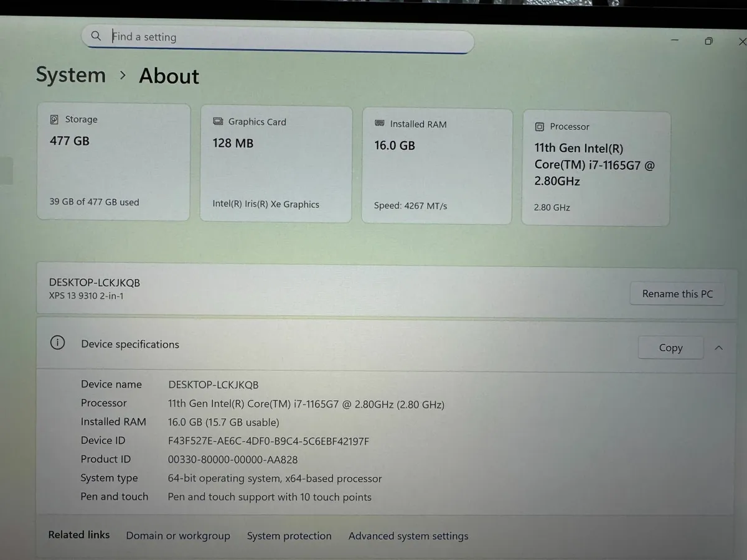Click the Installed RAM memory chip icon
The image size is (747, 560).
(x=378, y=124)
